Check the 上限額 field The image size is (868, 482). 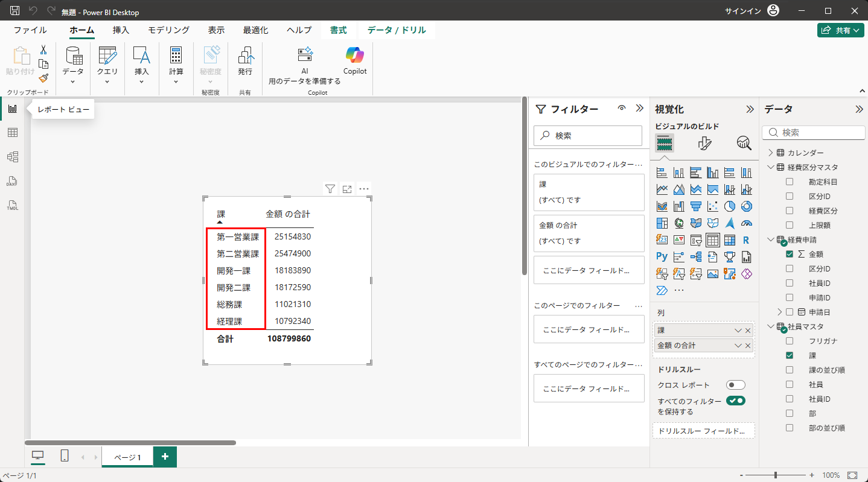790,225
